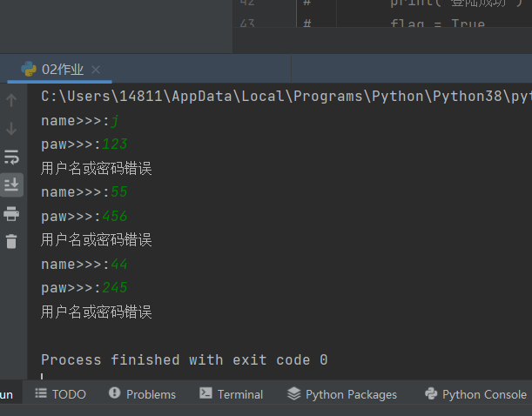Toggle Scroll to End of console
Image resolution: width=532 pixels, height=416 pixels.
click(x=11, y=185)
